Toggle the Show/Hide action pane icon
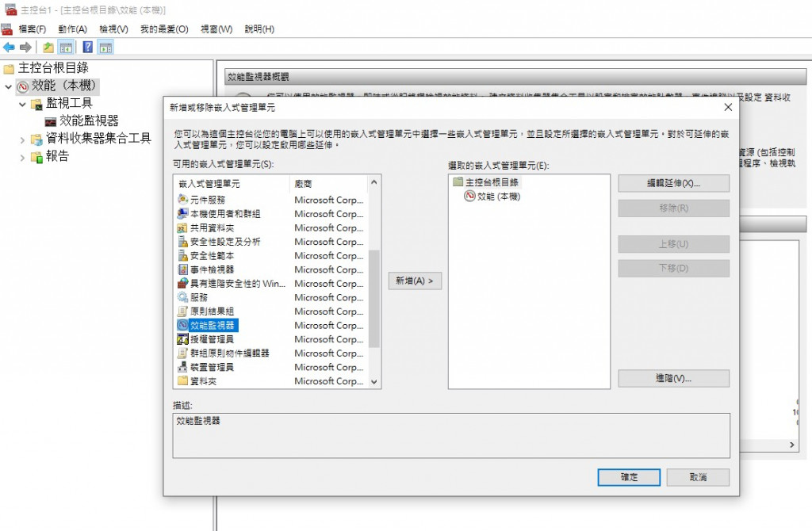The height and width of the screenshot is (531, 812). pos(105,48)
